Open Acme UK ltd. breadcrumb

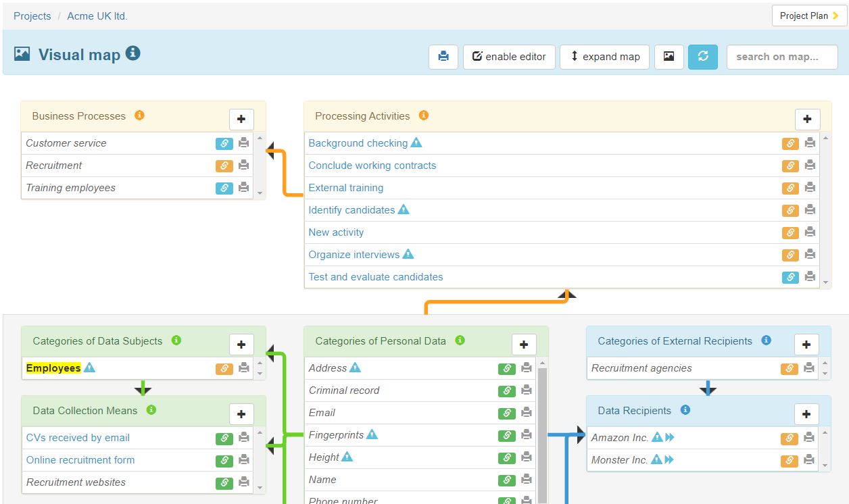click(x=97, y=16)
